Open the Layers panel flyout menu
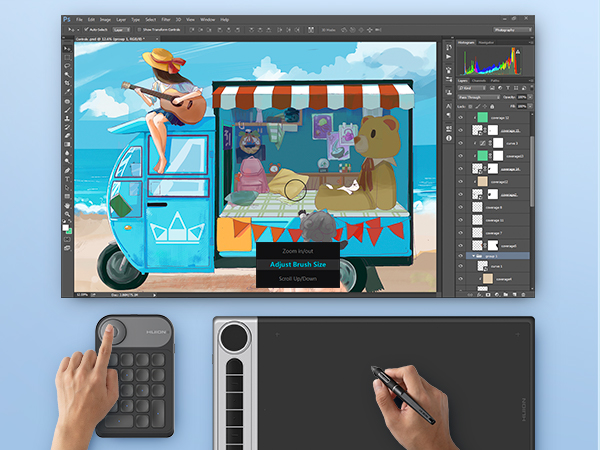The image size is (600, 450). pos(530,80)
